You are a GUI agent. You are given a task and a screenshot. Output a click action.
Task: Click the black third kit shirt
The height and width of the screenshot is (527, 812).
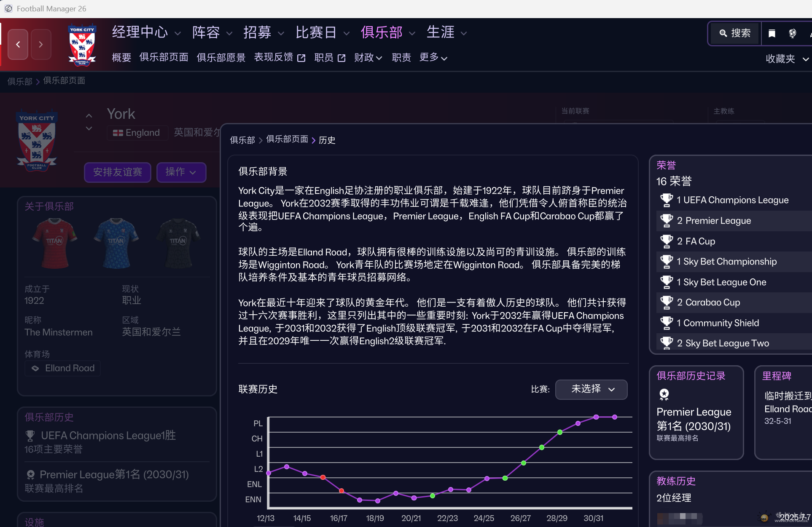click(x=178, y=243)
